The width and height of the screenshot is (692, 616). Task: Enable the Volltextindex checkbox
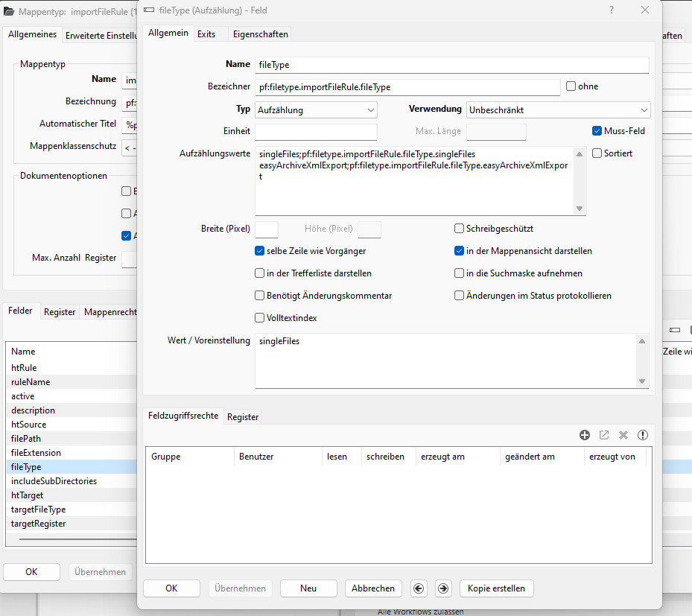259,318
